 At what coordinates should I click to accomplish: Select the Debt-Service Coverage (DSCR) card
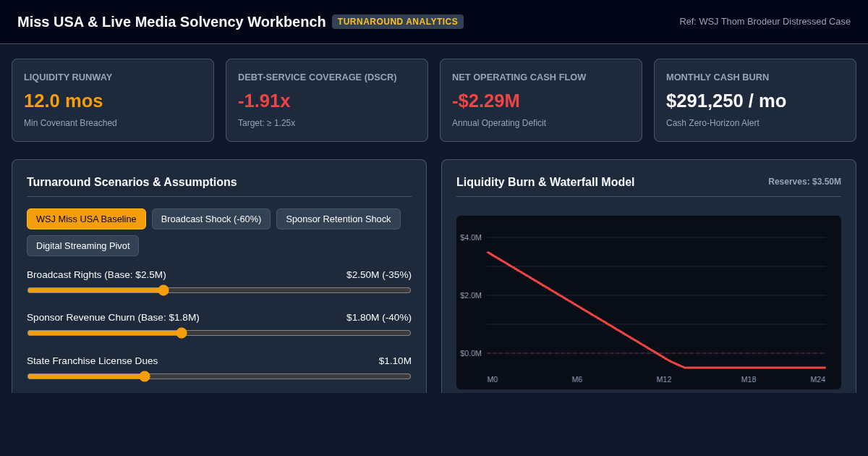pos(327,100)
